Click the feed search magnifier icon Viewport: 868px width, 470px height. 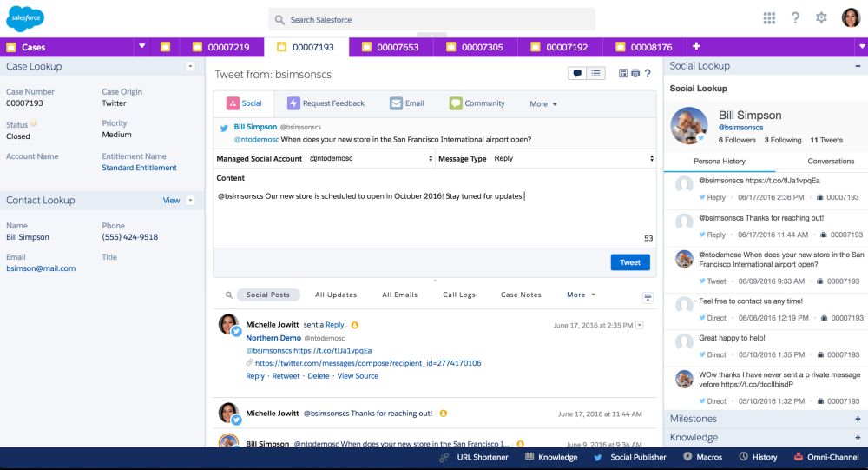pyautogui.click(x=228, y=295)
